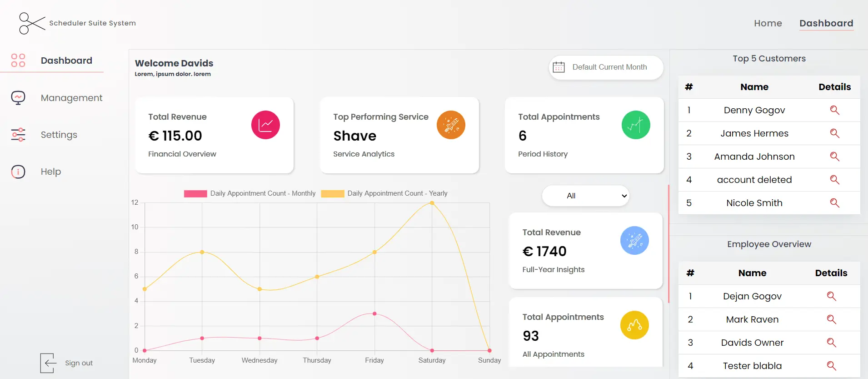
Task: Open All Appointments link
Action: click(553, 354)
